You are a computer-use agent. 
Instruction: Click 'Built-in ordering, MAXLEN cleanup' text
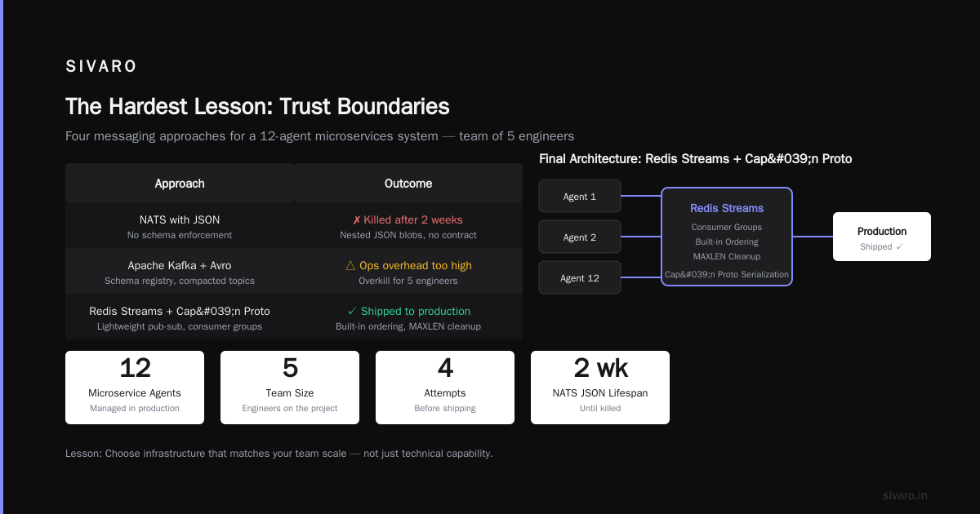(408, 326)
